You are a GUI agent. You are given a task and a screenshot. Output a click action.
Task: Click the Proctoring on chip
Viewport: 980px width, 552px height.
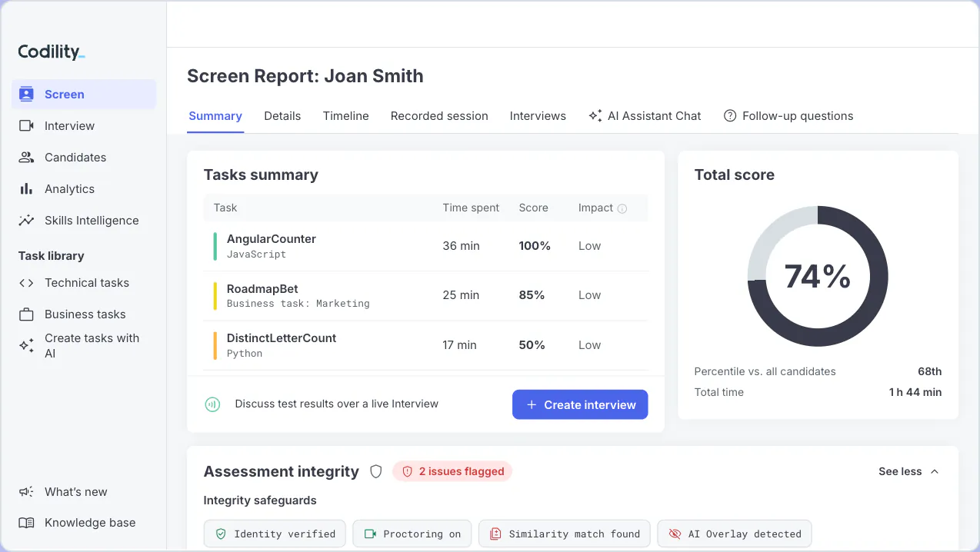coord(412,534)
